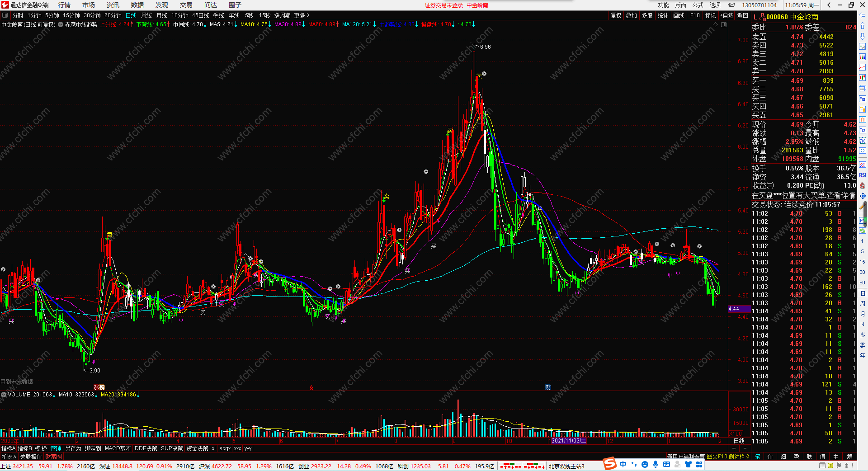868x471 pixels.
Task: Click the MACD基本 indicator button
Action: click(118, 448)
